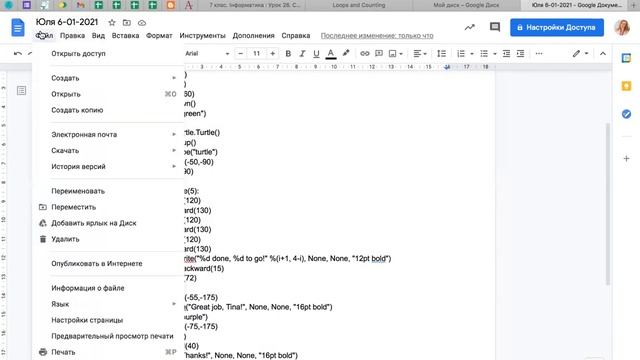Image resolution: width=640 pixels, height=360 pixels.
Task: Expand the numbered list options arrow
Action: tap(472, 53)
